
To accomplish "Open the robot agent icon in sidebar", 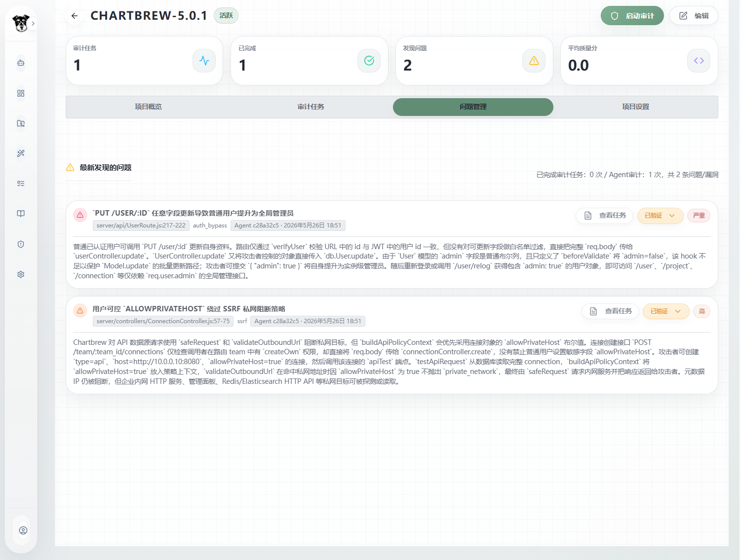I will tap(21, 63).
